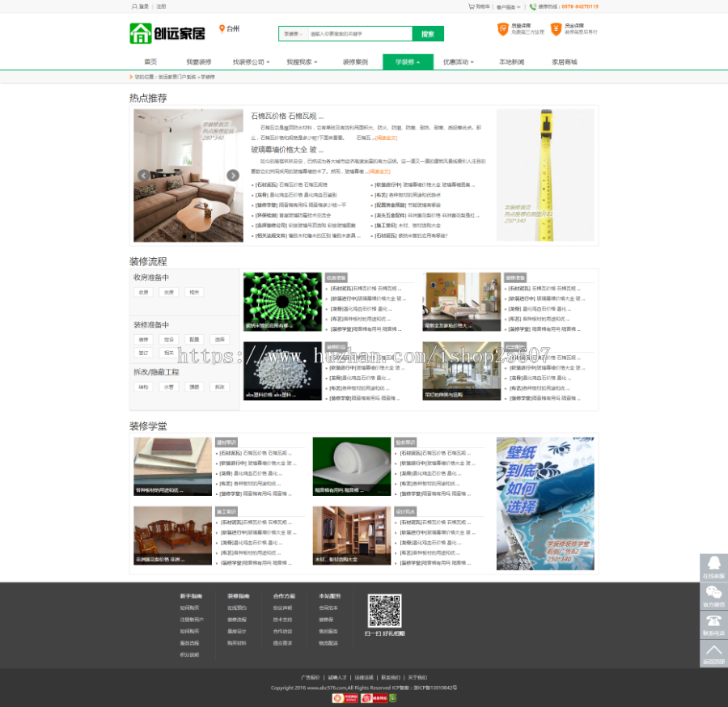The image size is (728, 707).
Task: Click the green shield badge in footer
Action: coord(393,698)
